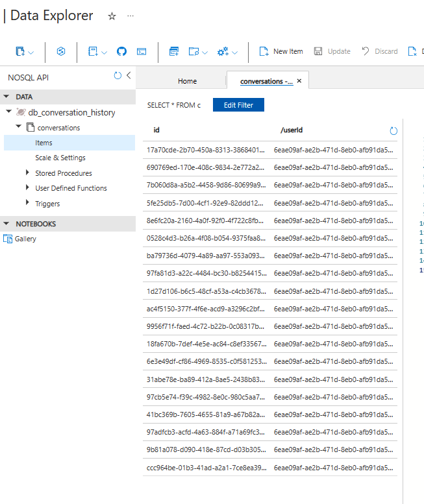Screen dimensions: 424x504
Task: Collapse the DATA section header
Action: click(6, 97)
